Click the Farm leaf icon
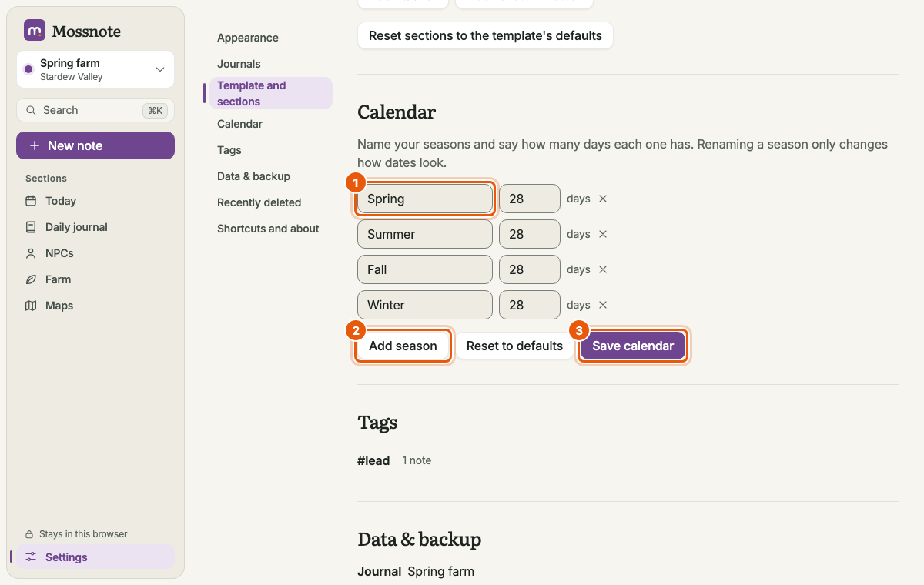This screenshot has width=924, height=585. [x=31, y=279]
